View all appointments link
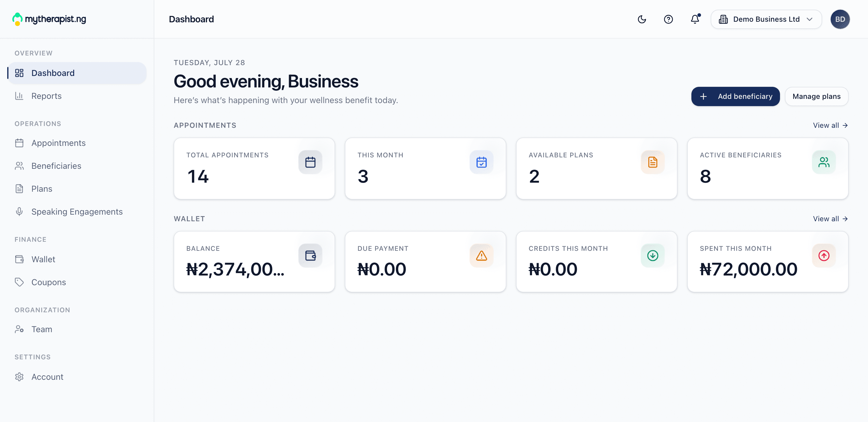Screen dimensions: 868x422 (830, 125)
